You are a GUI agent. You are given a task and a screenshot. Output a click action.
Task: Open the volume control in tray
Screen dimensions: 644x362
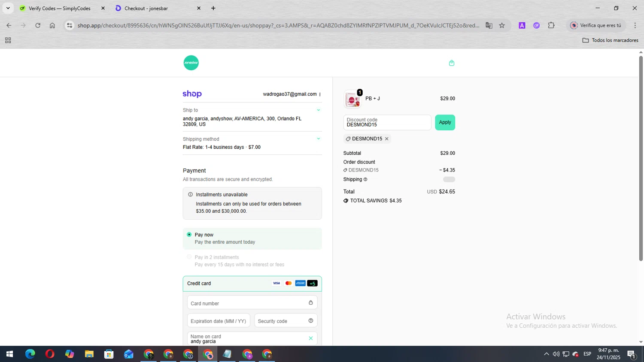[x=556, y=354]
